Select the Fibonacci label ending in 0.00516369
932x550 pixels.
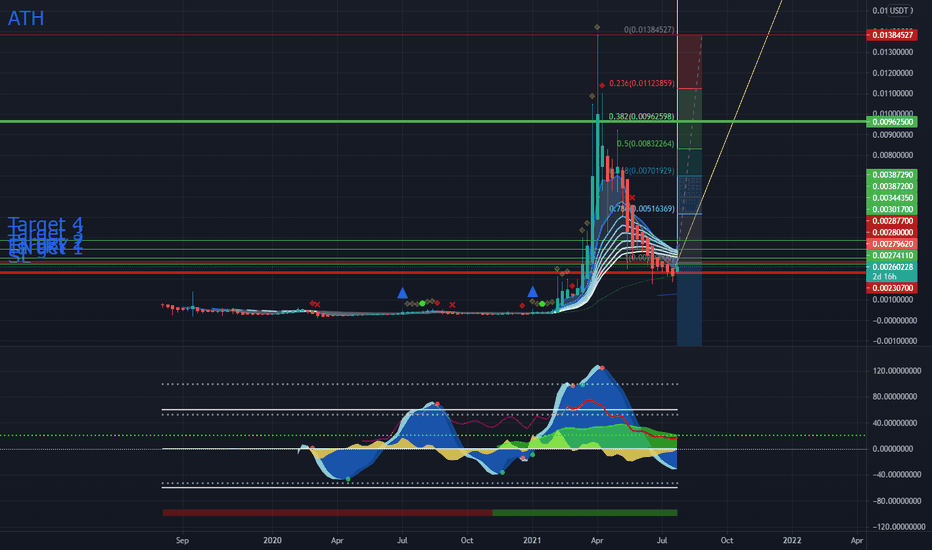[643, 209]
